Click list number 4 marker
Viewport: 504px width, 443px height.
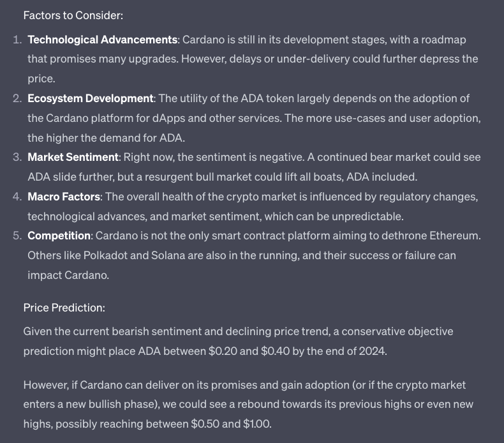click(17, 197)
